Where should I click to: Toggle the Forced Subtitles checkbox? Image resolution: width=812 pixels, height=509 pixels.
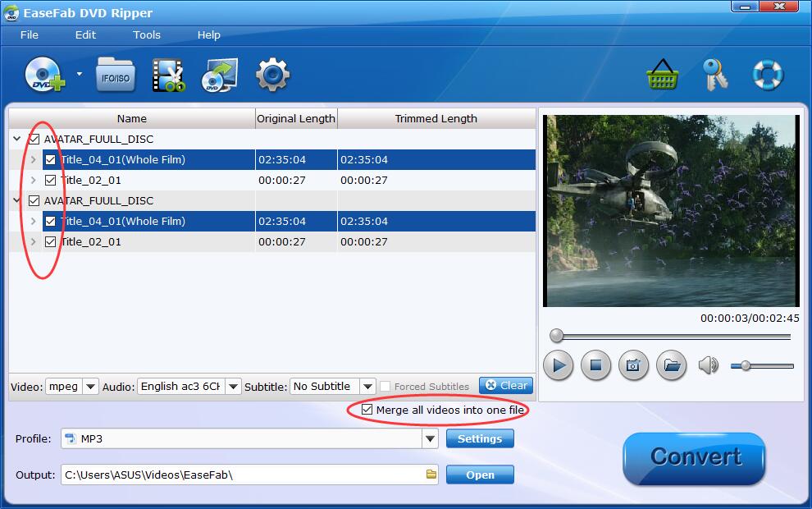tap(385, 386)
